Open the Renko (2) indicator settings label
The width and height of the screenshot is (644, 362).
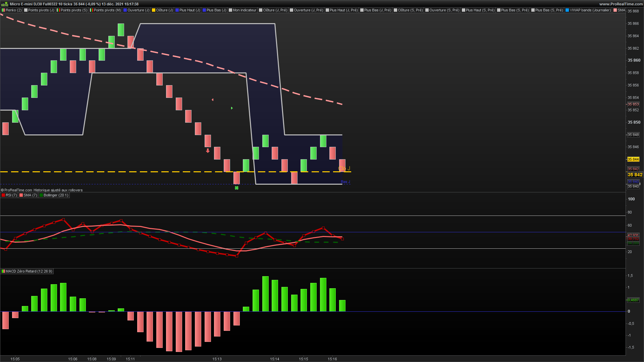pyautogui.click(x=13, y=10)
